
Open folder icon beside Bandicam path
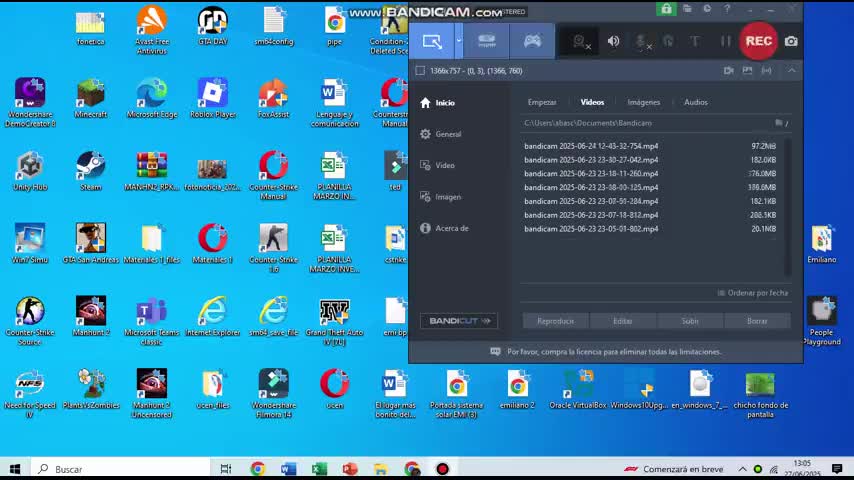click(779, 123)
